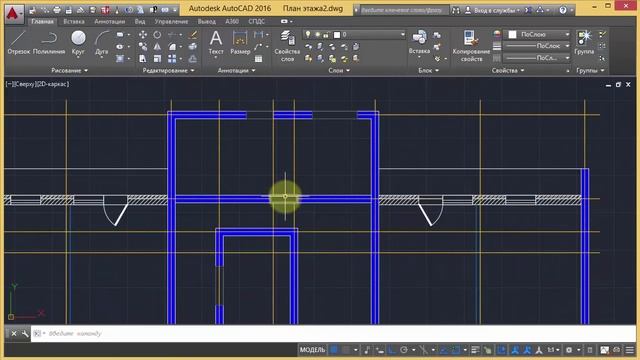Viewport: 640px width, 360px height.
Task: Toggle object snap in status bar
Action: tap(456, 350)
